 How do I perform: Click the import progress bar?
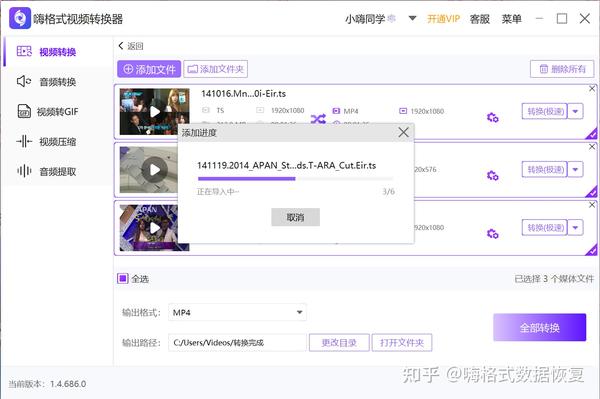pyautogui.click(x=295, y=179)
